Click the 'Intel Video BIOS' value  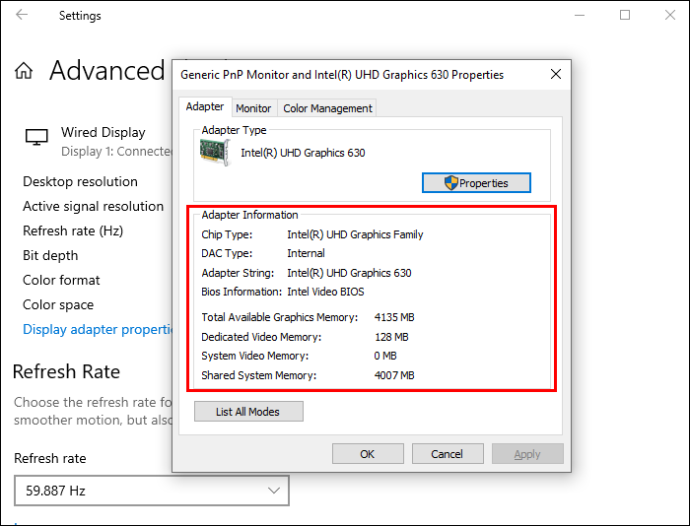(x=326, y=292)
